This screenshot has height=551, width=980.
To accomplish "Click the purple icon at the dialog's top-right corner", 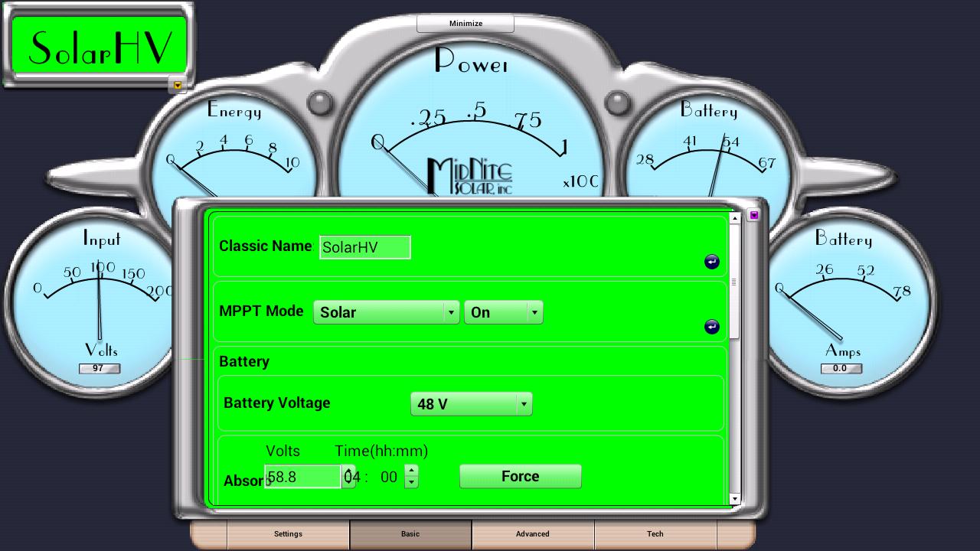I will point(753,215).
